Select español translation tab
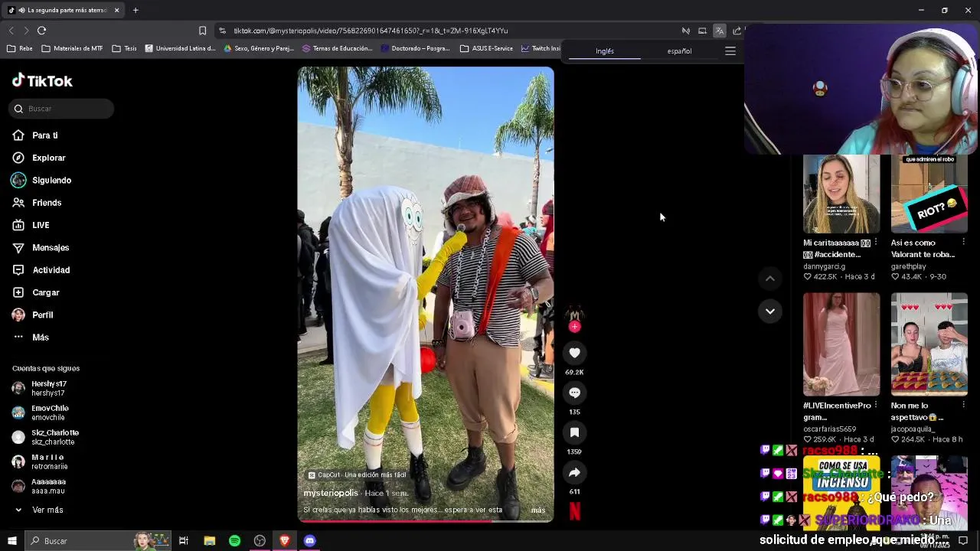 point(679,51)
